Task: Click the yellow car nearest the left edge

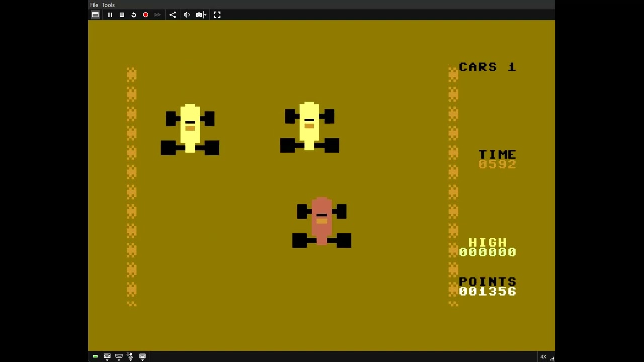Action: 190,129
